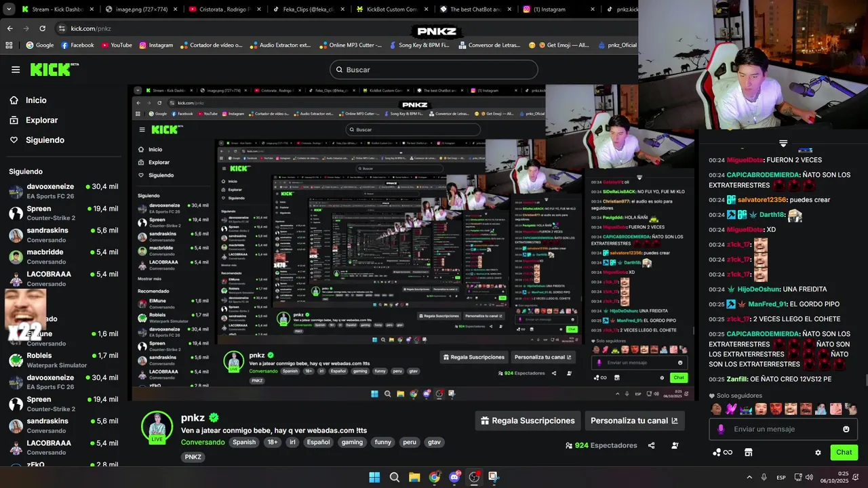
Task: Insert the pink X emote from quick bar
Action: click(x=731, y=409)
